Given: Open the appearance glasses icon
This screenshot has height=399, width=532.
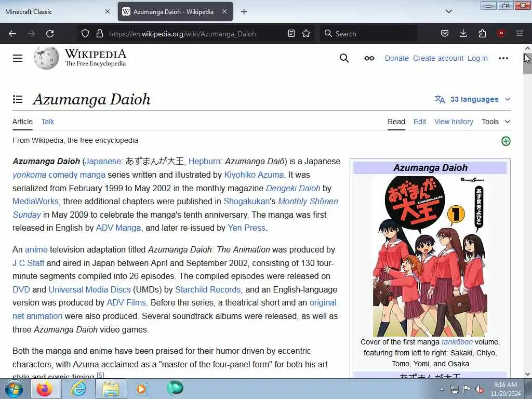Looking at the screenshot, I should click(369, 58).
